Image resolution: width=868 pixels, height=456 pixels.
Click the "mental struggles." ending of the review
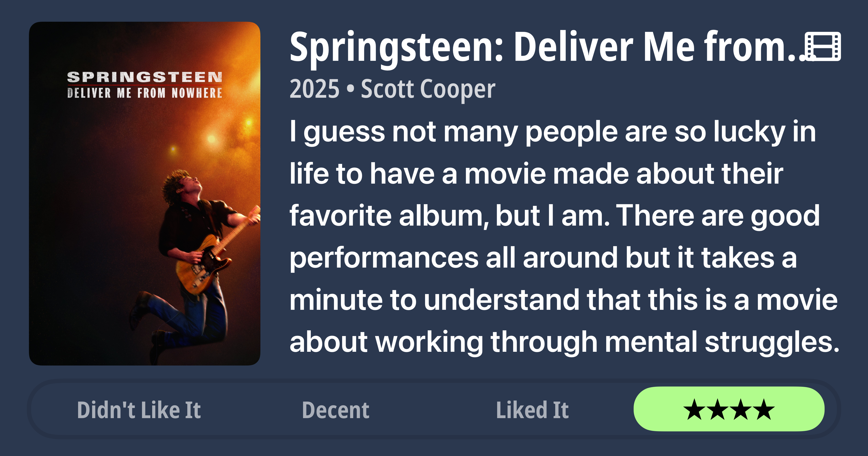pyautogui.click(x=722, y=342)
